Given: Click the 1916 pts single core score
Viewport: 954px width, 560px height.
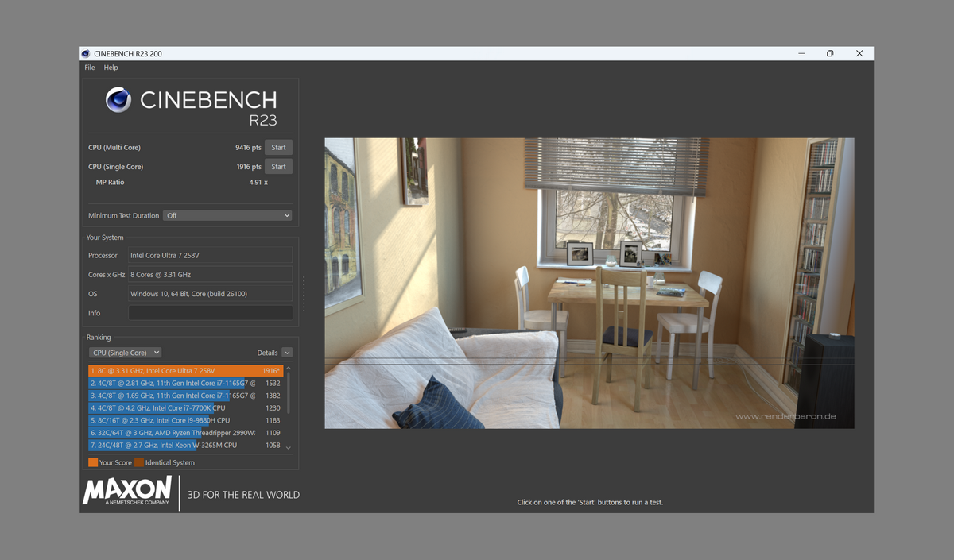Looking at the screenshot, I should (248, 167).
